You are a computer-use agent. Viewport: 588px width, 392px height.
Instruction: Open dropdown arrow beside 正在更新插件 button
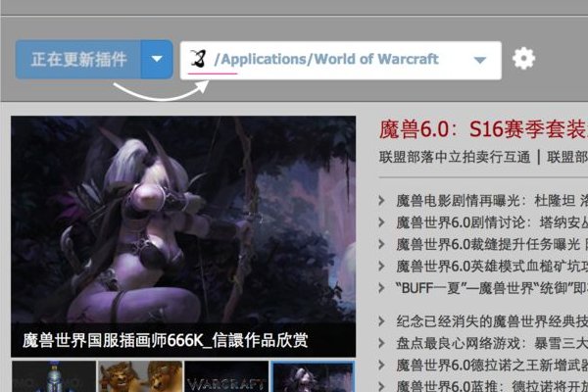[x=157, y=60]
